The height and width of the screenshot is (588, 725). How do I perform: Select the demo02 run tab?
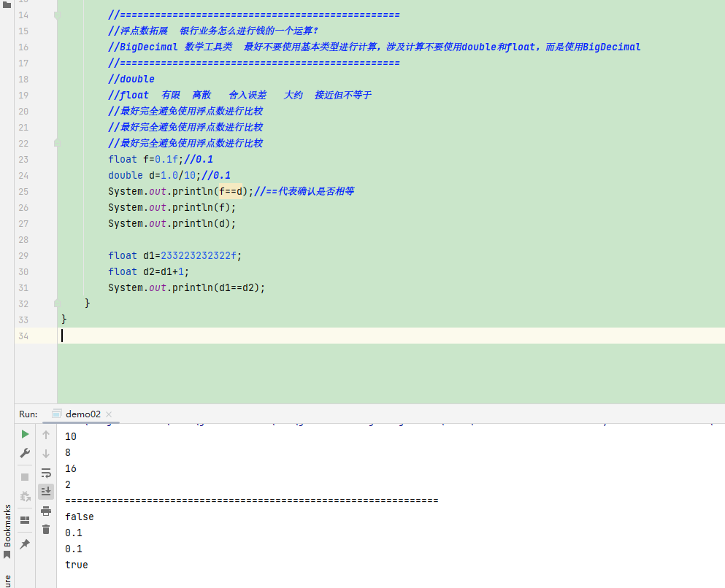[x=83, y=414]
